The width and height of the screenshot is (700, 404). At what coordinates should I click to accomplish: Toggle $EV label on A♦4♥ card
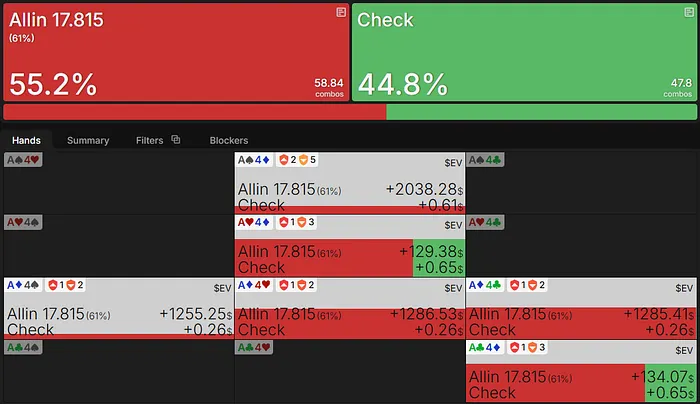click(x=453, y=288)
